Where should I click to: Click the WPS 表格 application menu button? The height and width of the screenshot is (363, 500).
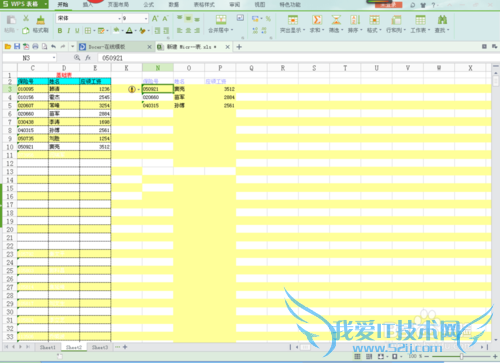click(24, 4)
